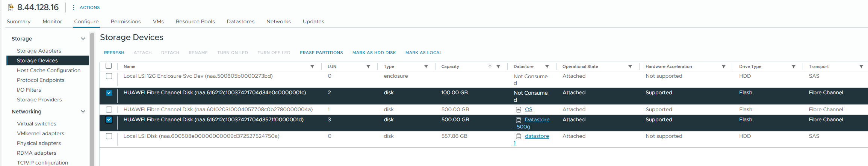Open Physical adapters
This screenshot has height=166, width=868.
(39, 143)
